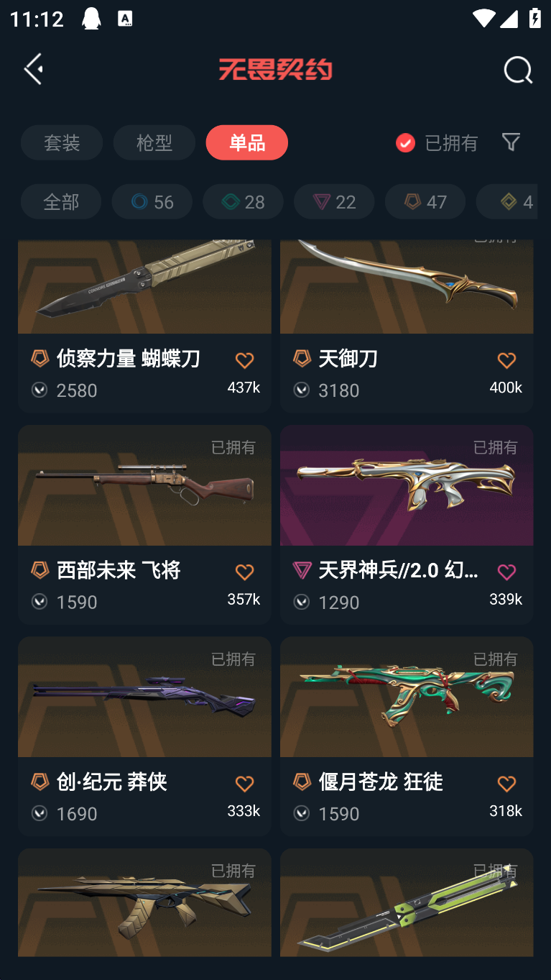Image resolution: width=551 pixels, height=980 pixels.
Task: Toggle the 已拥有 owned checkbox
Action: tap(405, 142)
